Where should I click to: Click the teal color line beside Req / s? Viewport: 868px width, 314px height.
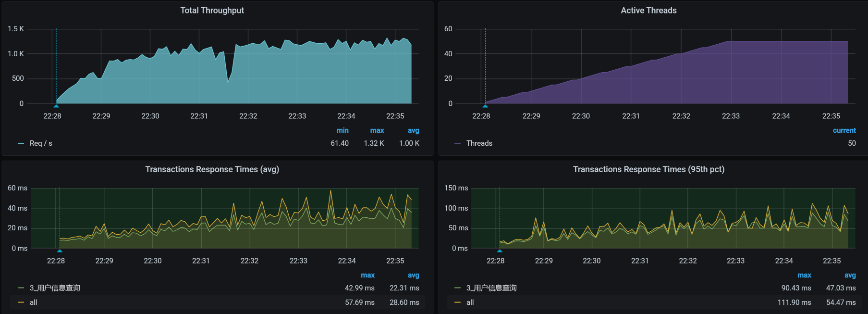pyautogui.click(x=21, y=143)
